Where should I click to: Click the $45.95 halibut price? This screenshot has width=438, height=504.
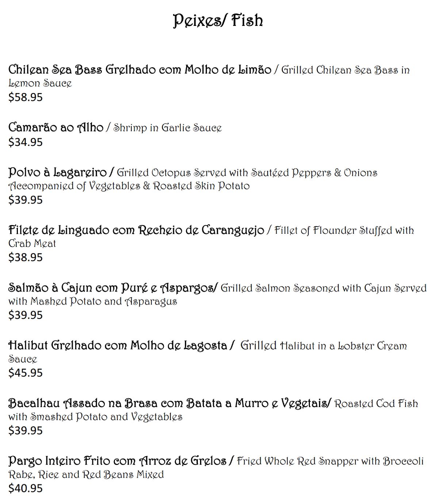(26, 373)
